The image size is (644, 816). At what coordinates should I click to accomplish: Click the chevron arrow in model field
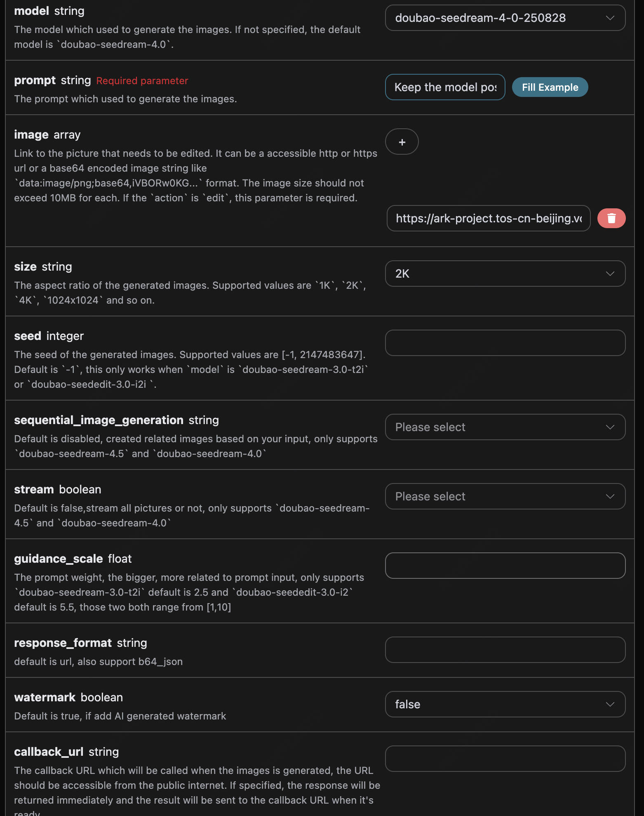610,18
